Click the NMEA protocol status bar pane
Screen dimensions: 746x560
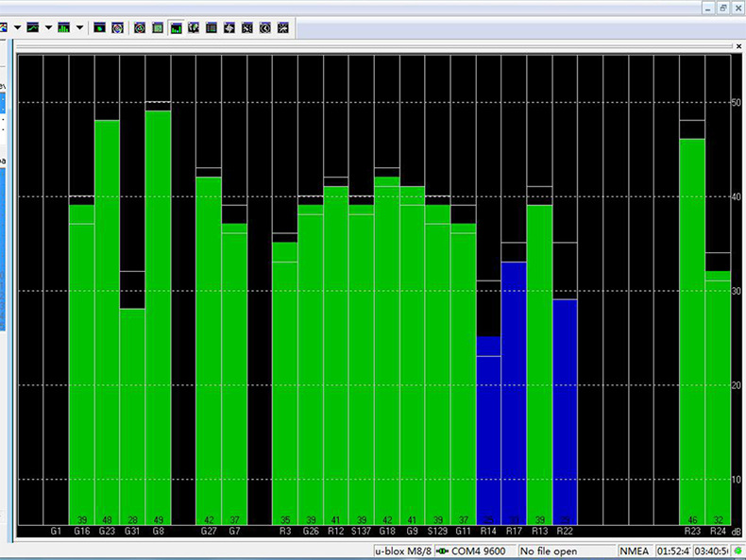tap(634, 551)
